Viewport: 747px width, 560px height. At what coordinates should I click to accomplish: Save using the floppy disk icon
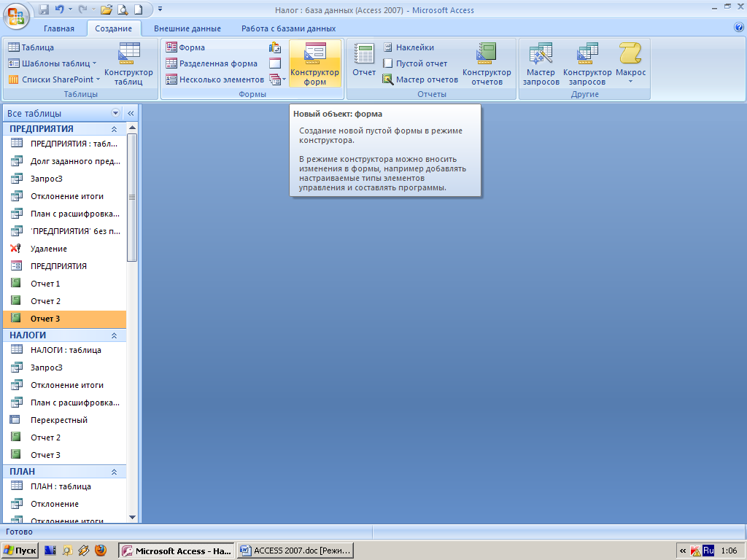44,9
